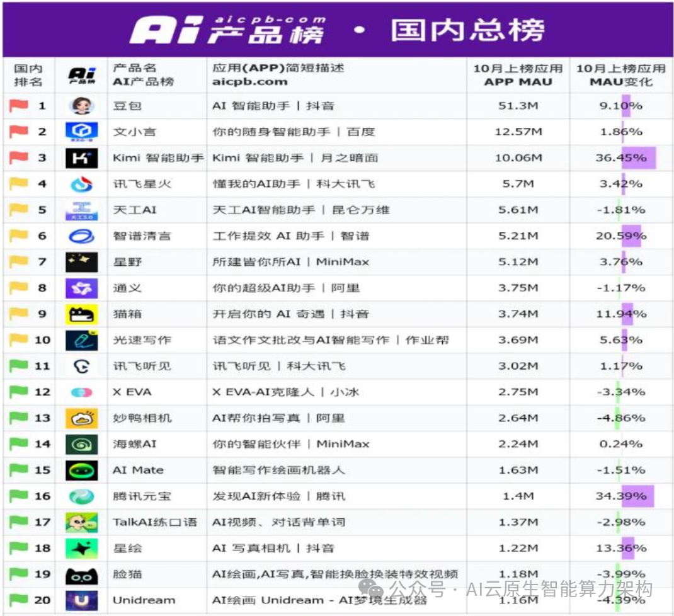Click the 智谱清言 app icon

tap(82, 236)
